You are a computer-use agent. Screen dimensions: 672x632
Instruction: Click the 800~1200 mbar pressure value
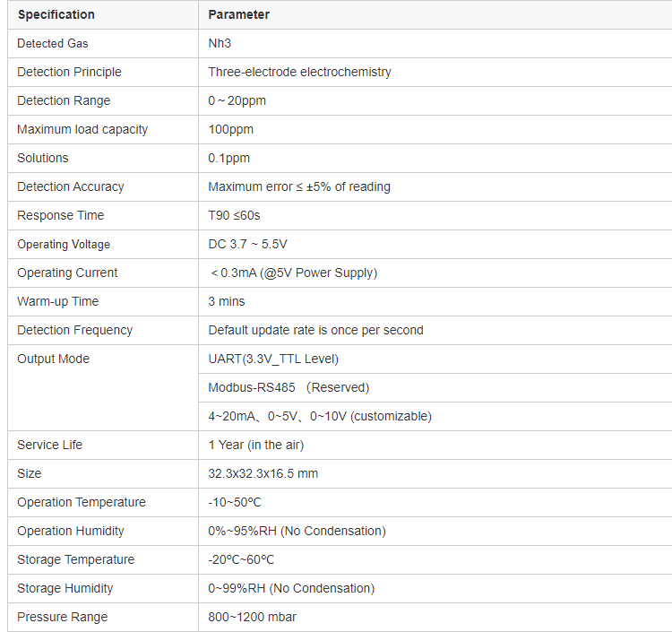(x=252, y=617)
